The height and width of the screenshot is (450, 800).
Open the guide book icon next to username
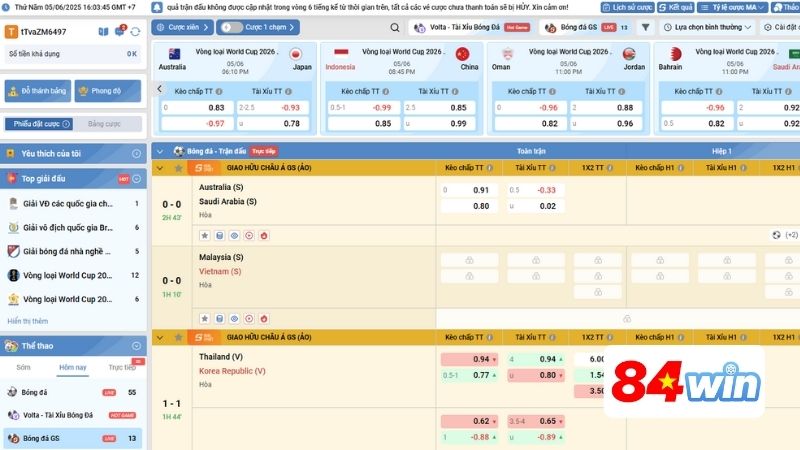coord(103,32)
